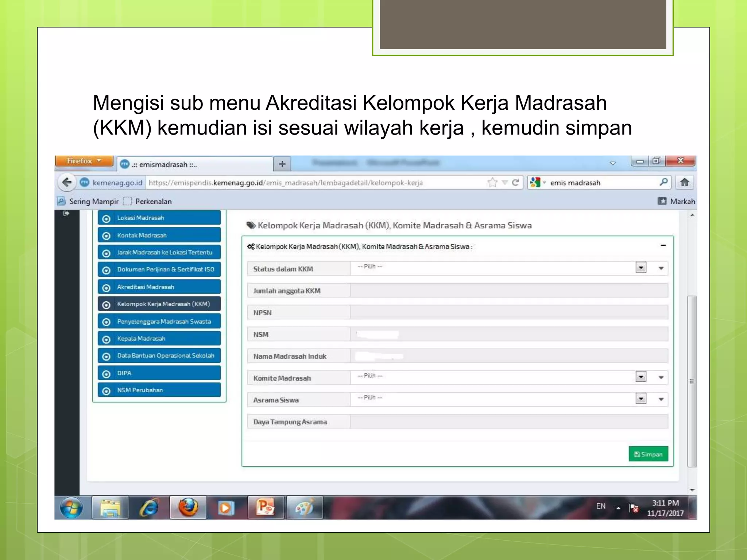Click the green Simpan button
Image resolution: width=747 pixels, height=560 pixels.
point(648,454)
